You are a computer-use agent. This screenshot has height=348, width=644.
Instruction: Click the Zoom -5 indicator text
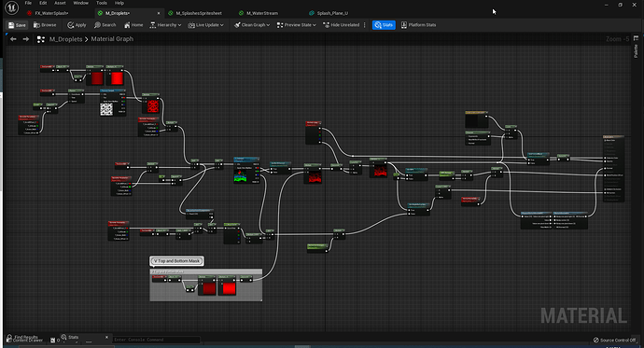[x=617, y=39]
